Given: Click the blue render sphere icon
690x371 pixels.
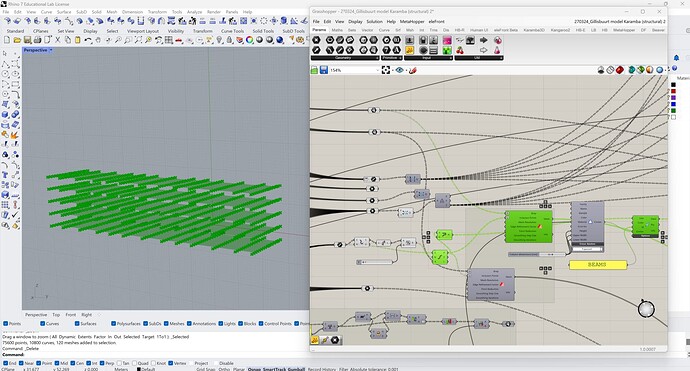Looking at the screenshot, I should (x=280, y=40).
